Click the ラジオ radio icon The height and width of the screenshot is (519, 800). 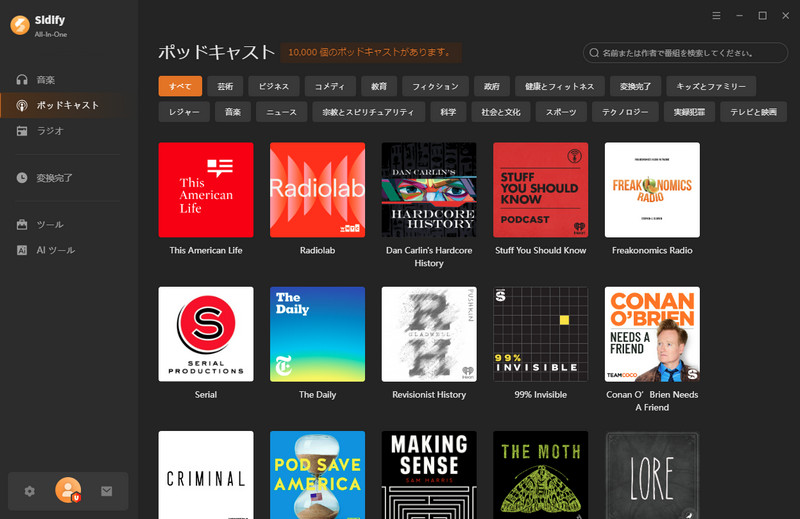(22, 131)
